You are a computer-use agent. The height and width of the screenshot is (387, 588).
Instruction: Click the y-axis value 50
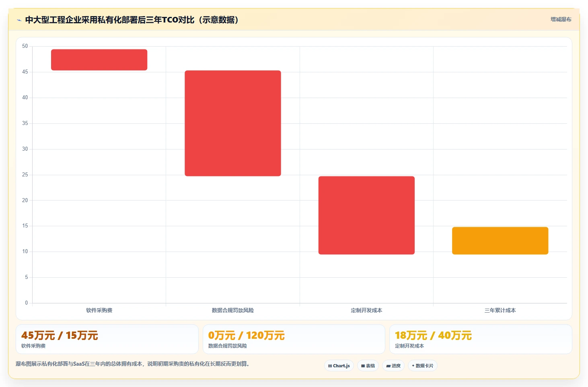(x=25, y=46)
